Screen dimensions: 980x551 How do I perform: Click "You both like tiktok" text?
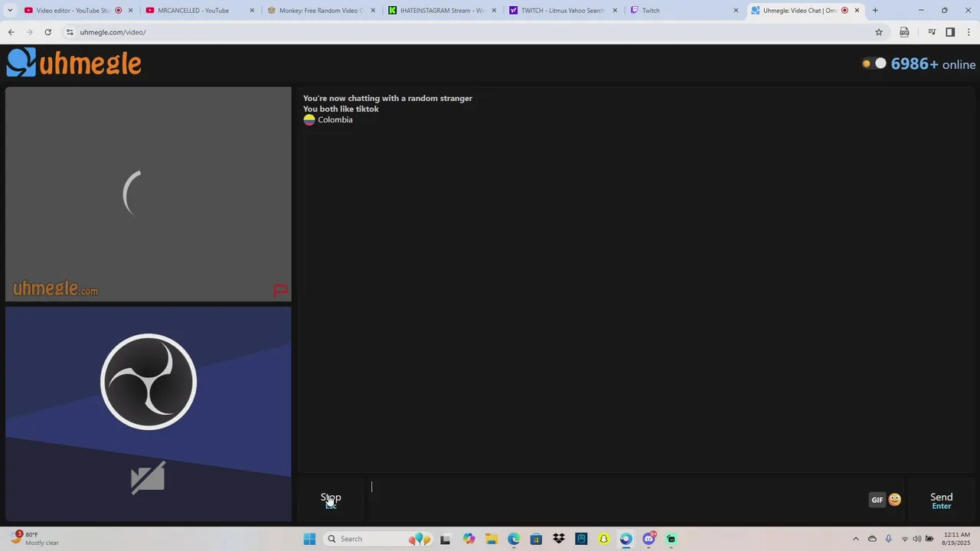(x=341, y=109)
